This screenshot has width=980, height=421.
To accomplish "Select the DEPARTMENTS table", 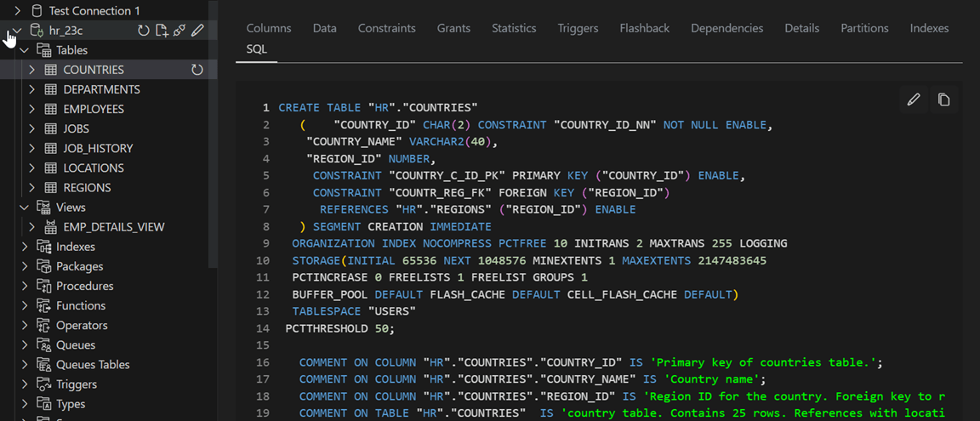I will tap(101, 89).
